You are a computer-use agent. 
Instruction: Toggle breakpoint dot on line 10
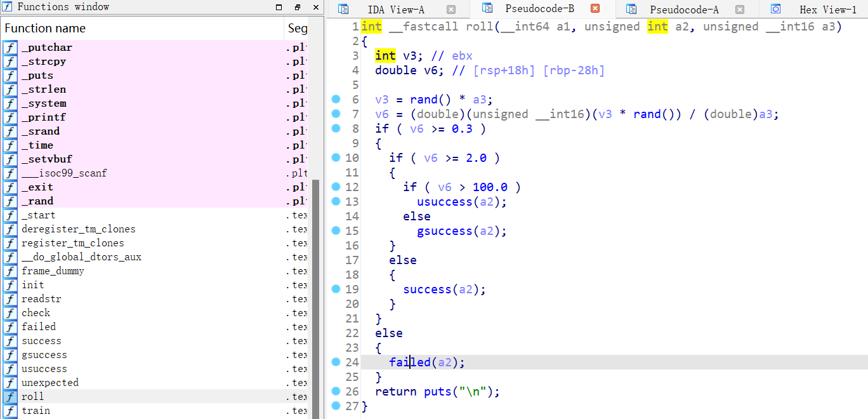[x=336, y=157]
